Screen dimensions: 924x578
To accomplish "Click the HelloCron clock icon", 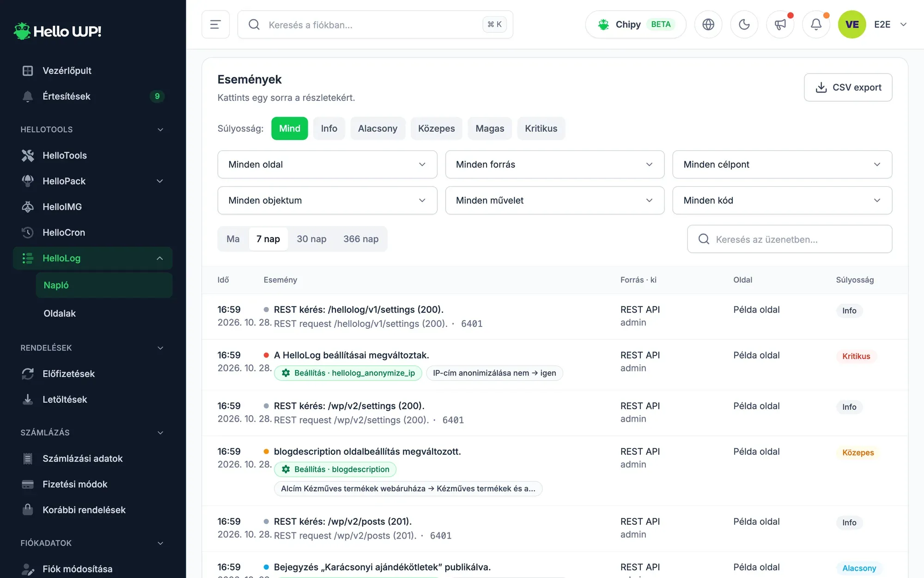I will [28, 233].
